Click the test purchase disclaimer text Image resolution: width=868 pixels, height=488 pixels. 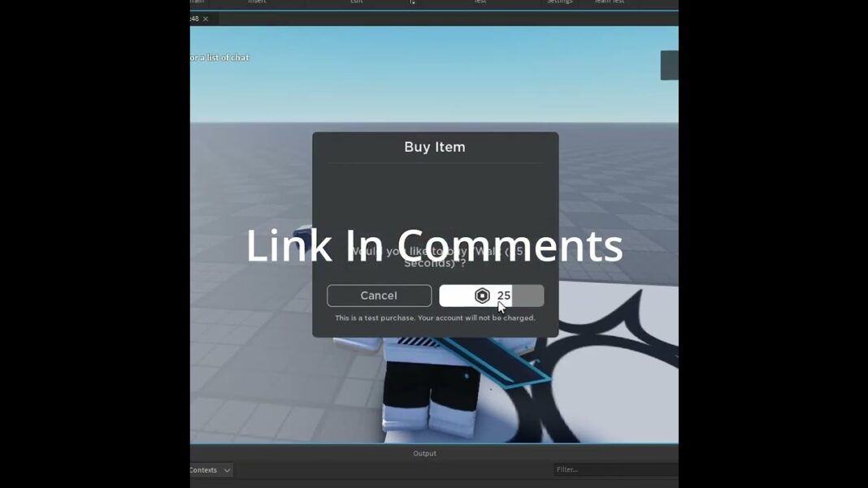coord(435,318)
